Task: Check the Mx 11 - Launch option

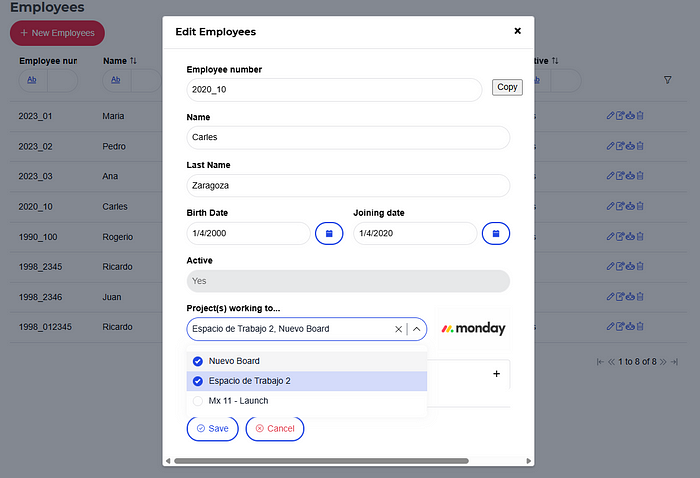Action: click(x=197, y=401)
